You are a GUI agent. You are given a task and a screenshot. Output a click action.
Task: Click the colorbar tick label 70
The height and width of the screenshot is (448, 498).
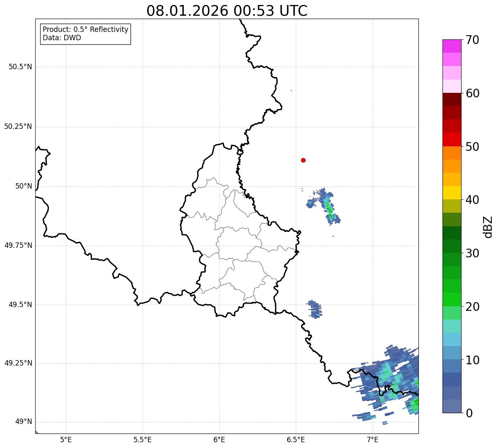point(472,40)
